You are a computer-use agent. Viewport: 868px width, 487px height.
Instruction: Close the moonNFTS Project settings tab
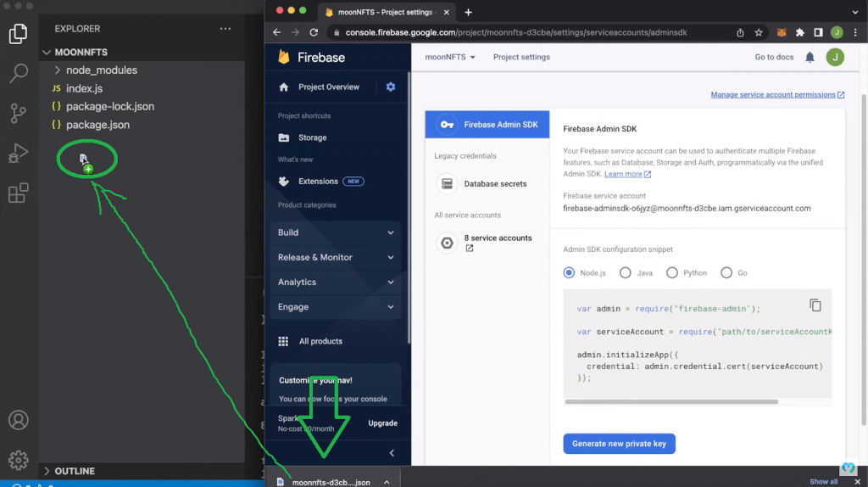[x=446, y=12]
